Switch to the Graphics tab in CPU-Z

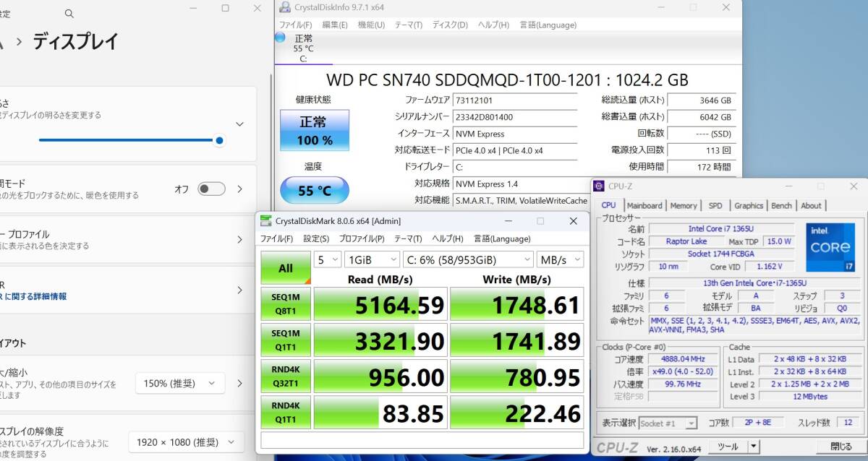749,206
